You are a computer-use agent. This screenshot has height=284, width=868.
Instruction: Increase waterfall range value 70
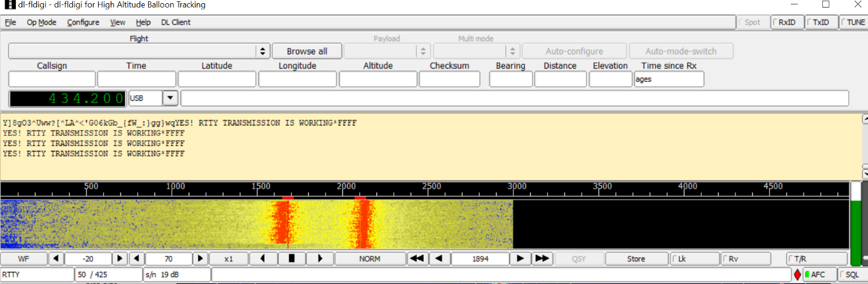click(x=200, y=259)
